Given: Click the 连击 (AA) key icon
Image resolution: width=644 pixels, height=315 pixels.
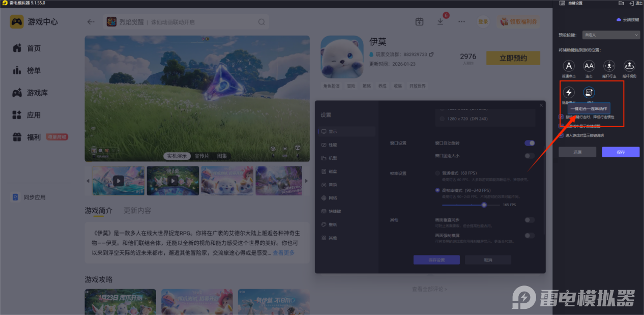Looking at the screenshot, I should (x=589, y=66).
